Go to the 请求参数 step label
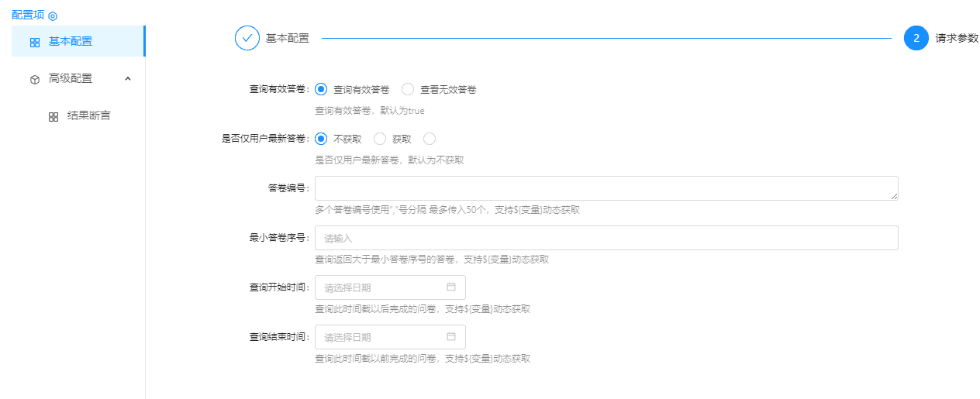Image resolution: width=980 pixels, height=399 pixels. click(957, 38)
